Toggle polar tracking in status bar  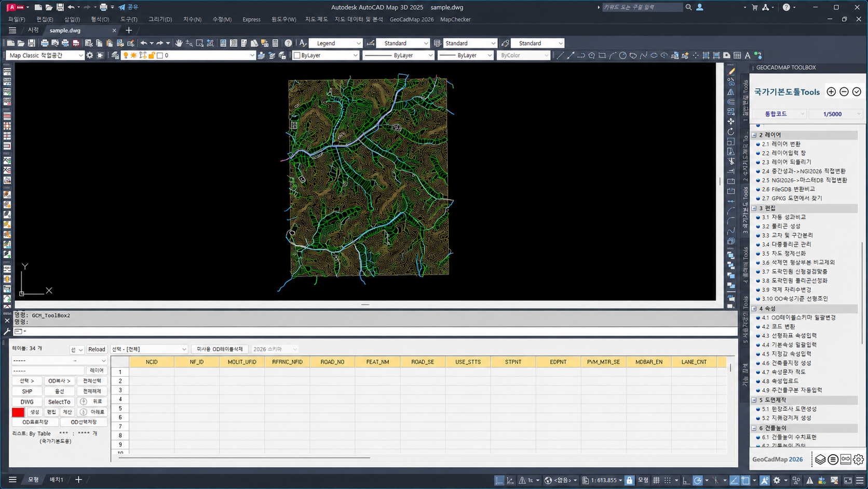tap(698, 480)
